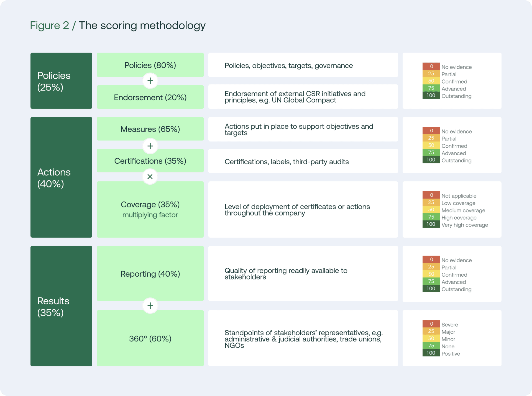Click the plus icon between Measures and Certifications
This screenshot has width=532, height=396.
coord(150,146)
